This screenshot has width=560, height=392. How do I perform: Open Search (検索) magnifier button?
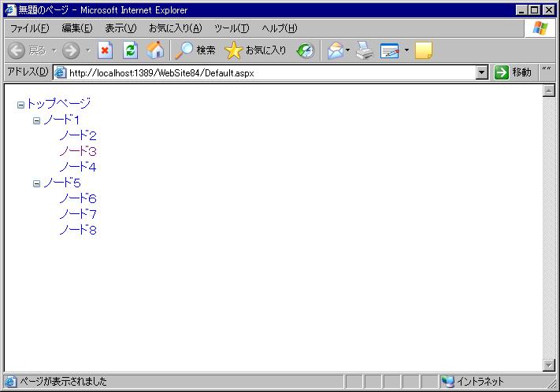(195, 50)
